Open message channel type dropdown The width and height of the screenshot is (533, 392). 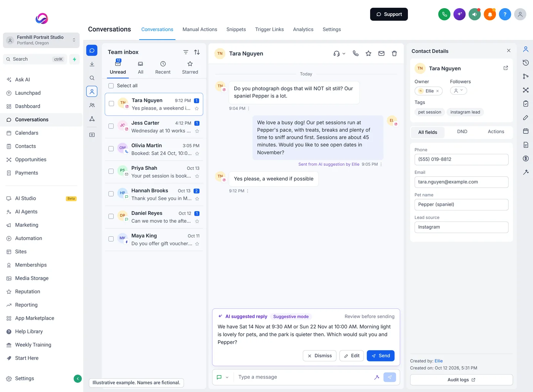222,377
